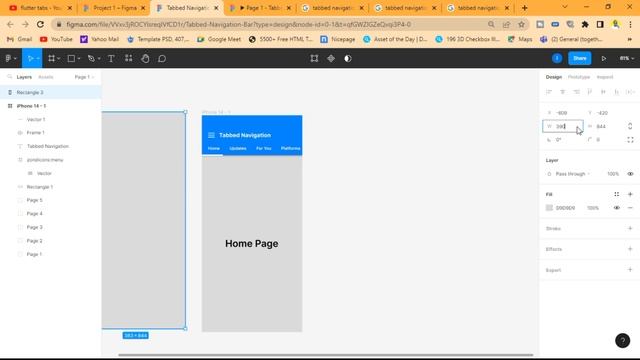640x360 pixels.
Task: Click the Create component icon
Action: (x=331, y=58)
